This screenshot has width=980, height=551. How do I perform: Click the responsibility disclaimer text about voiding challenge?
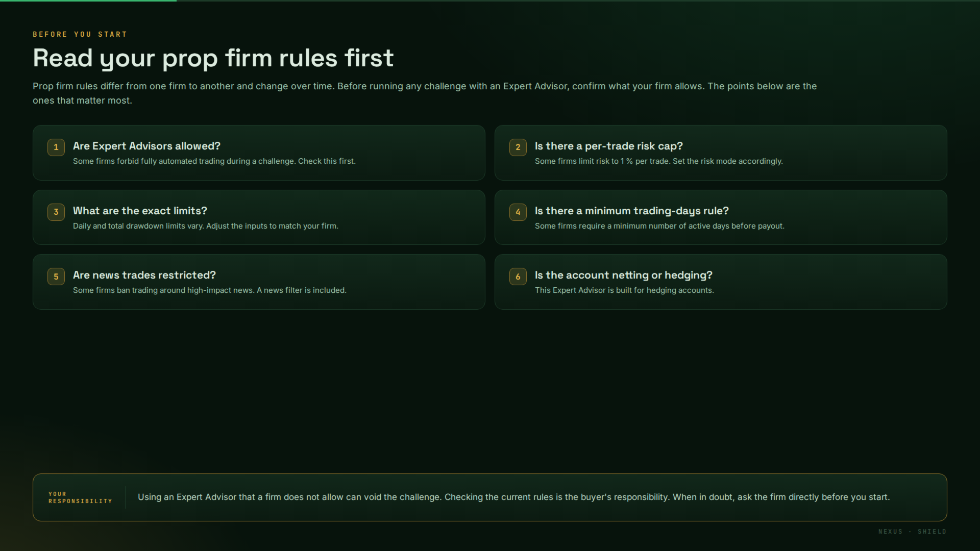coord(513,497)
